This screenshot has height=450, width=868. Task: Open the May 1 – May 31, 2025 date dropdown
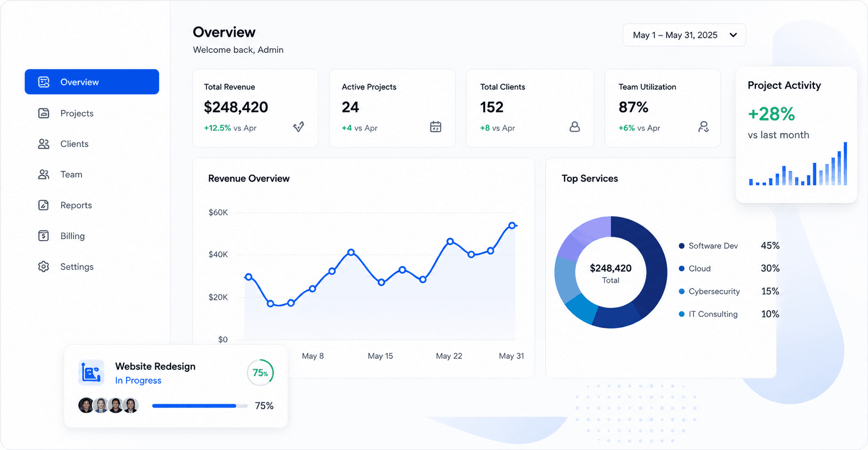pos(684,35)
